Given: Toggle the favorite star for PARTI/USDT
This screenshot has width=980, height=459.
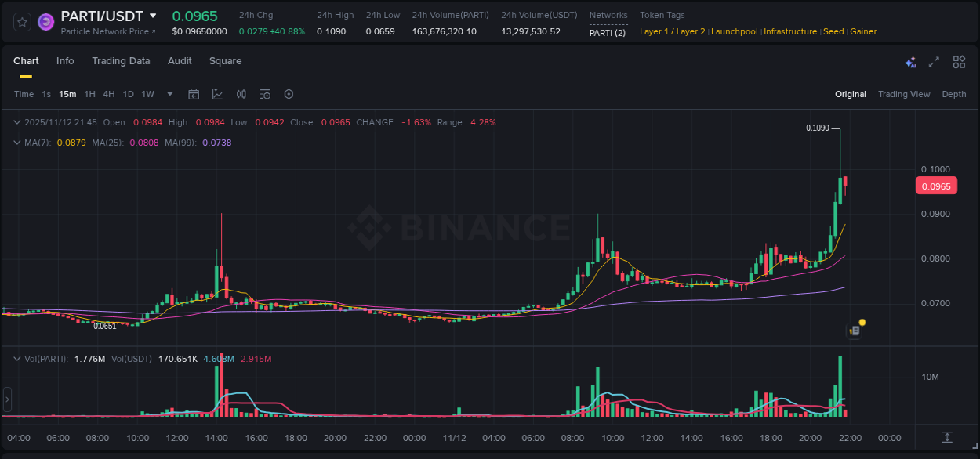Looking at the screenshot, I should [x=22, y=22].
